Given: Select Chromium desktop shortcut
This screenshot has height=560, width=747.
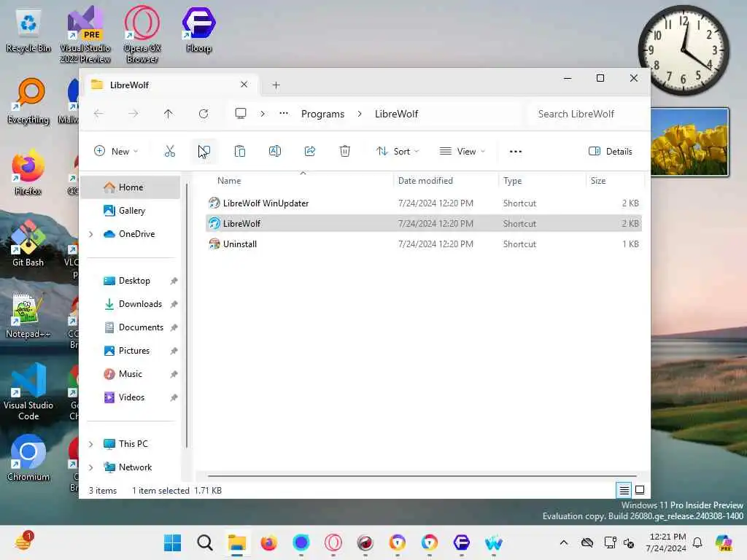Looking at the screenshot, I should tap(28, 458).
